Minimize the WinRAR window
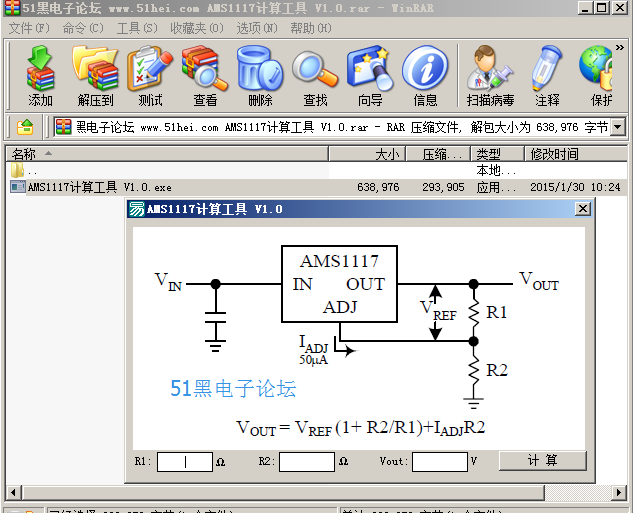This screenshot has width=633, height=513. click(x=585, y=7)
